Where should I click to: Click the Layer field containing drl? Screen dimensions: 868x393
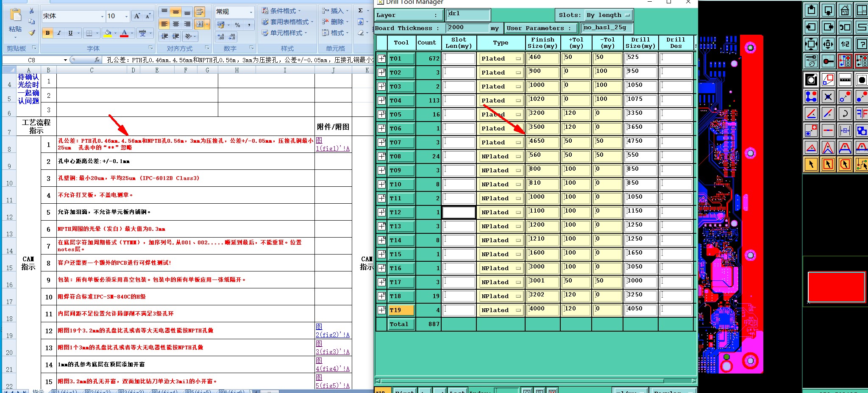point(469,15)
